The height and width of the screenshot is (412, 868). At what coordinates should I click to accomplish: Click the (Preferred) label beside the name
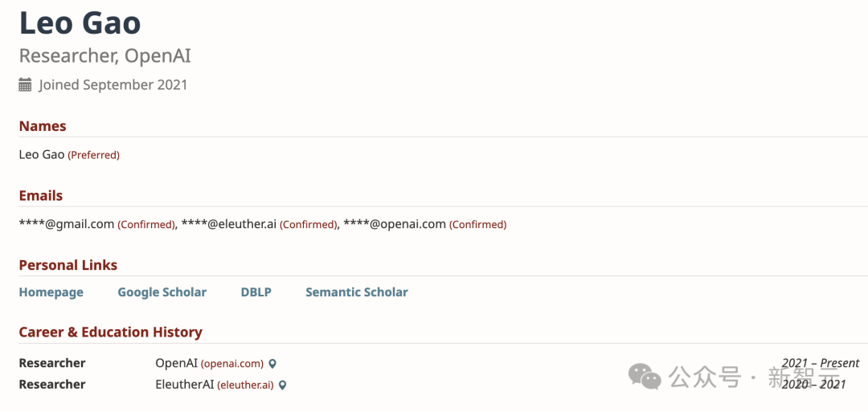coord(93,155)
